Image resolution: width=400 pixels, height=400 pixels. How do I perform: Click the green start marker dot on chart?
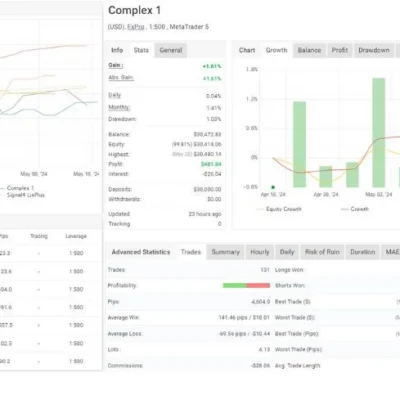[x=273, y=187]
